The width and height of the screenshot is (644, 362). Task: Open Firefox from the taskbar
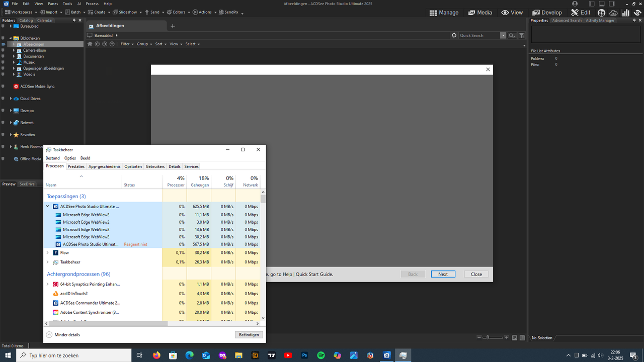click(156, 355)
